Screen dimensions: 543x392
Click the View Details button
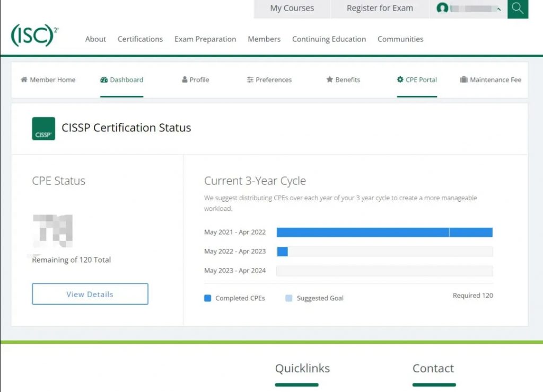pyautogui.click(x=90, y=294)
